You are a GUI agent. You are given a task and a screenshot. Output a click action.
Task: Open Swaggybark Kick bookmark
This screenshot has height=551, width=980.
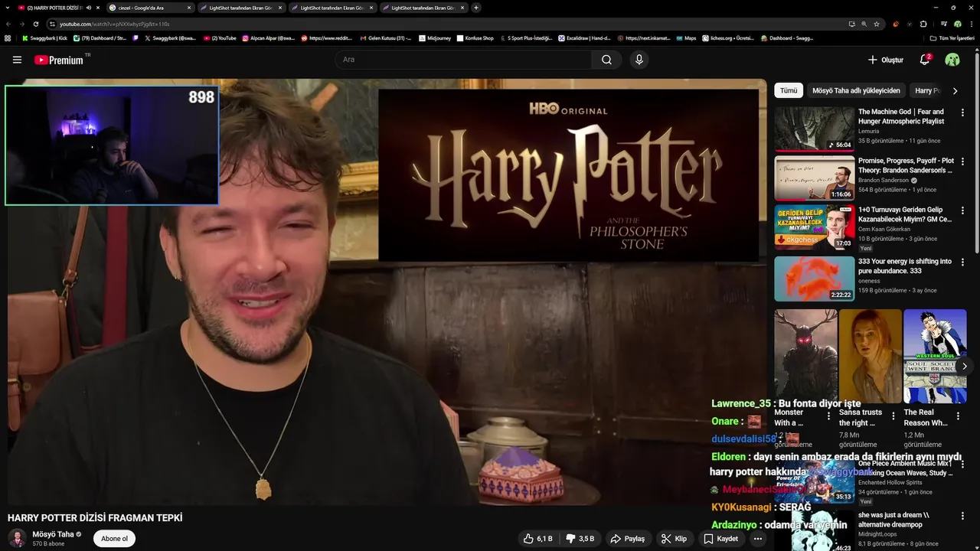44,38
